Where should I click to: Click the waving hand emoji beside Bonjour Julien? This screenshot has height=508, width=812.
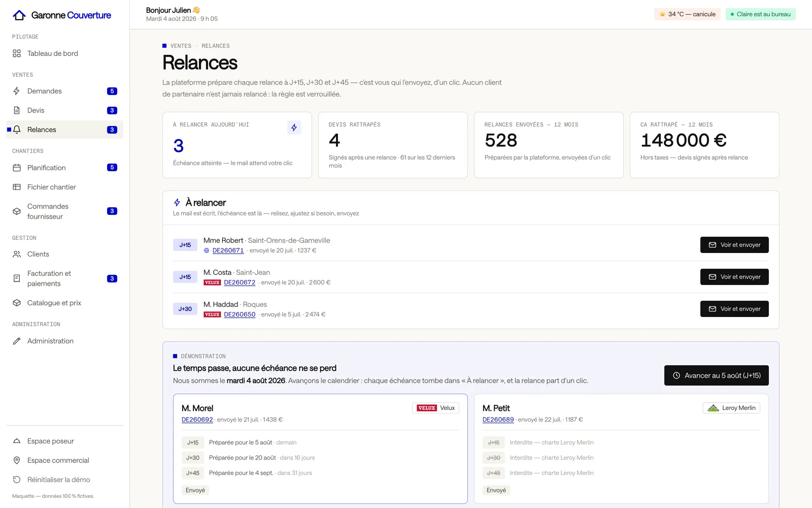pos(196,10)
